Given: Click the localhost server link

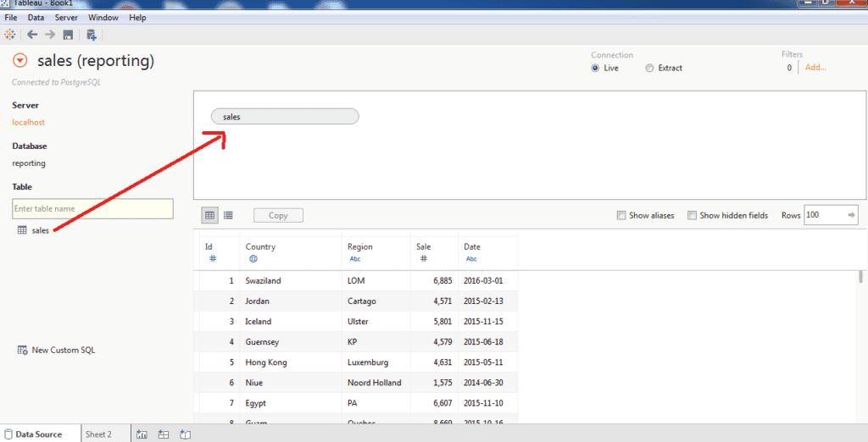Looking at the screenshot, I should point(28,122).
